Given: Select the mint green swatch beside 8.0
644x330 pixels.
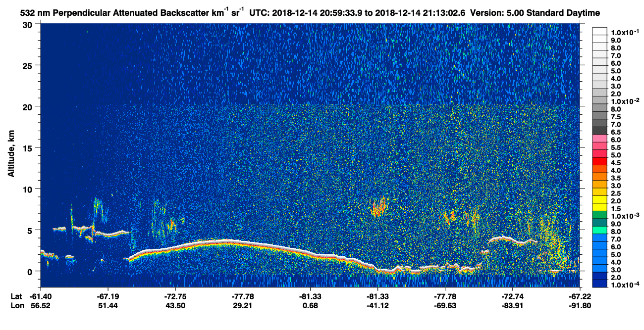Looking at the screenshot, I should tap(599, 231).
